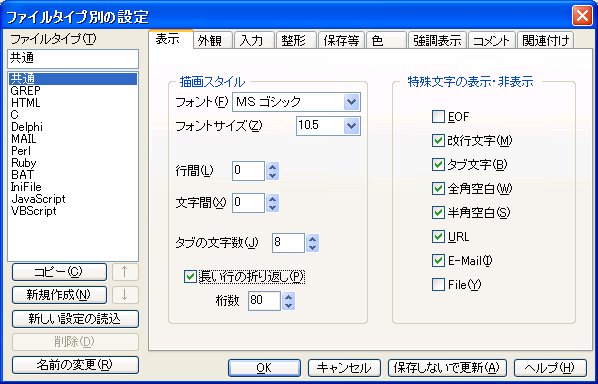Enable the File checkbox
The width and height of the screenshot is (598, 384).
point(438,284)
